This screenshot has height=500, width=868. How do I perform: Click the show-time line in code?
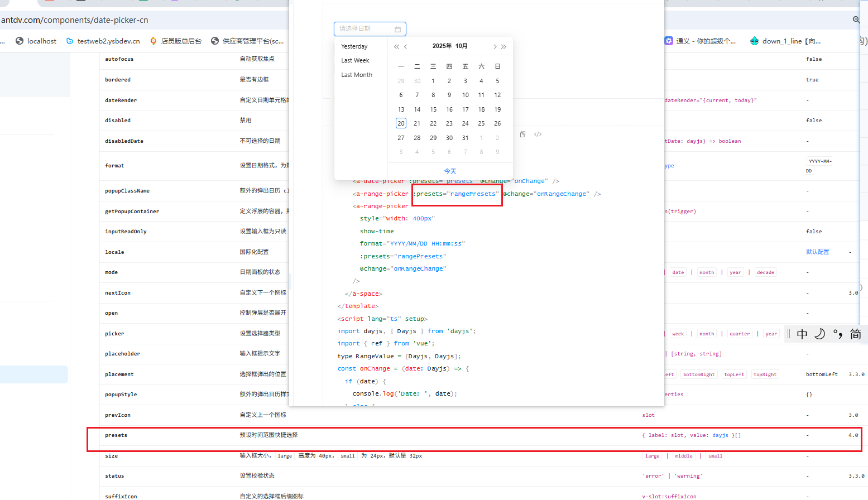point(377,231)
